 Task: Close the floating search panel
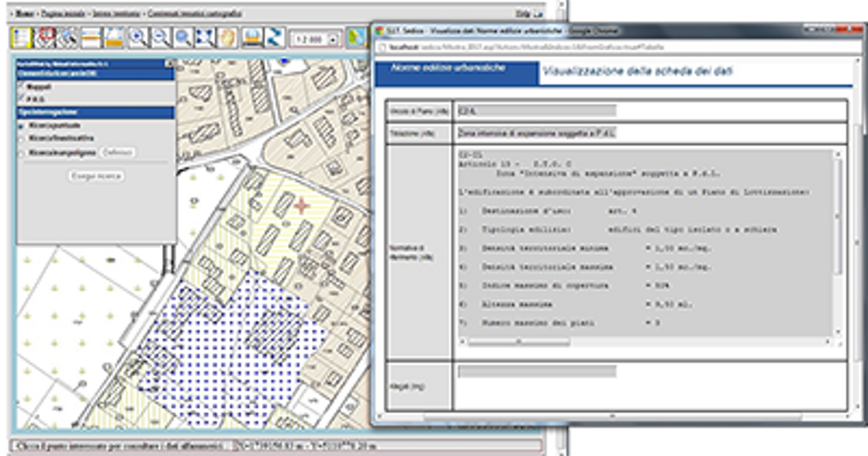click(170, 63)
